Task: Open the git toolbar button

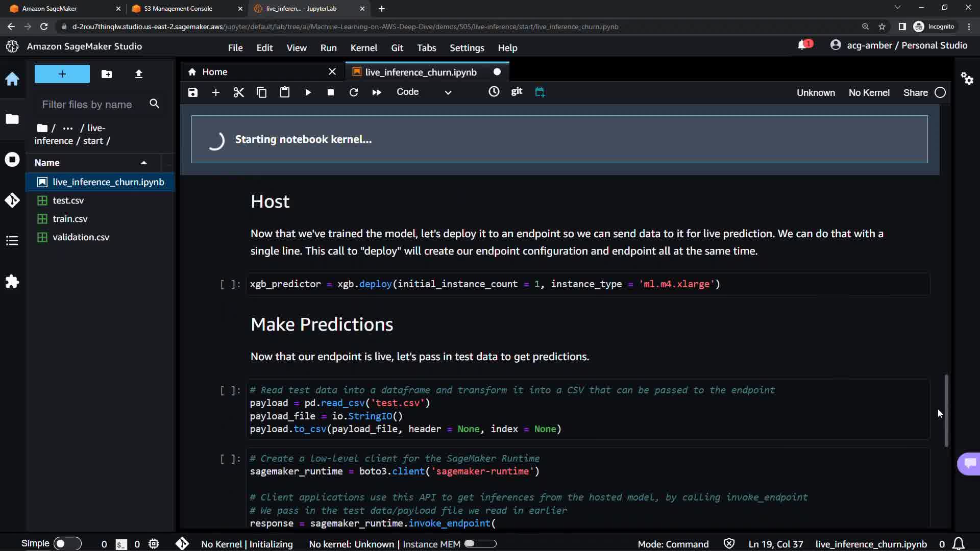Action: click(x=517, y=91)
